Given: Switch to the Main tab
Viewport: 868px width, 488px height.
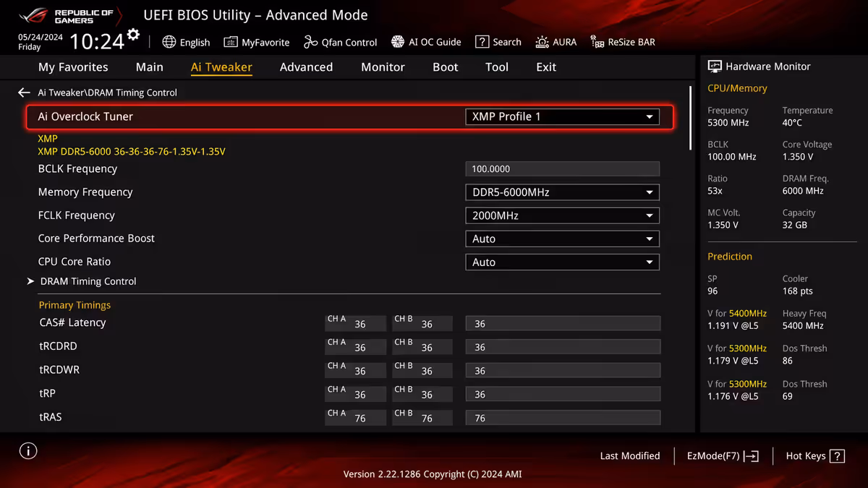Looking at the screenshot, I should click(150, 67).
